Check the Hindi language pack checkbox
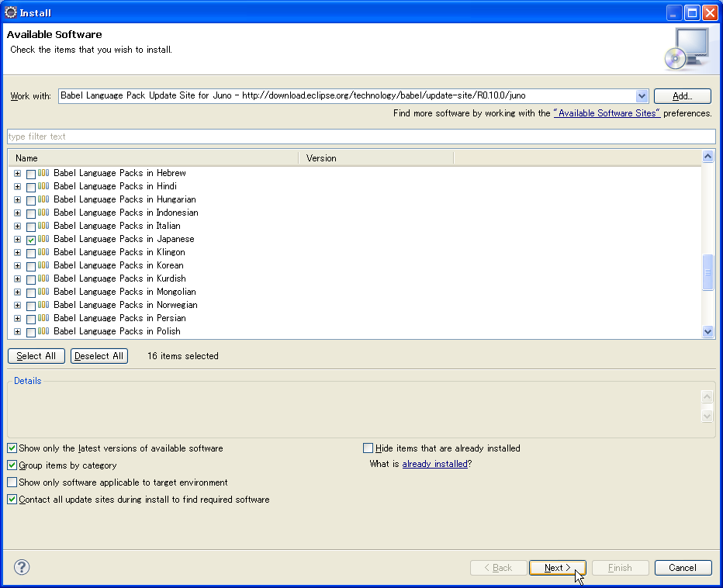 pos(31,188)
